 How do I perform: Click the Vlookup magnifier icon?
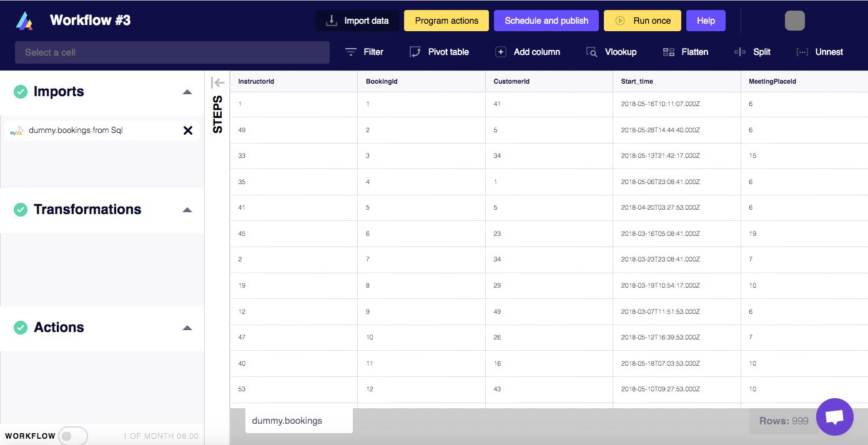coord(592,52)
